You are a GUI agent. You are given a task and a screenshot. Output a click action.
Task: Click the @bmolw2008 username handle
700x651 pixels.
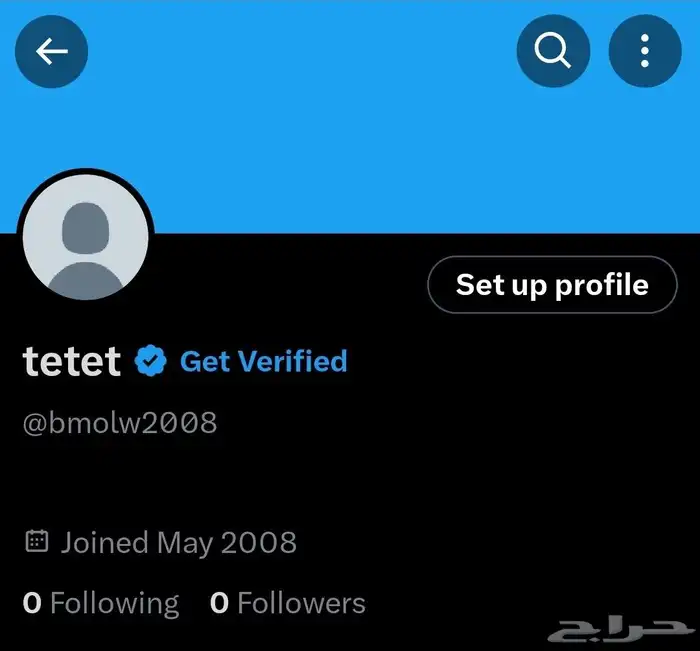point(119,422)
